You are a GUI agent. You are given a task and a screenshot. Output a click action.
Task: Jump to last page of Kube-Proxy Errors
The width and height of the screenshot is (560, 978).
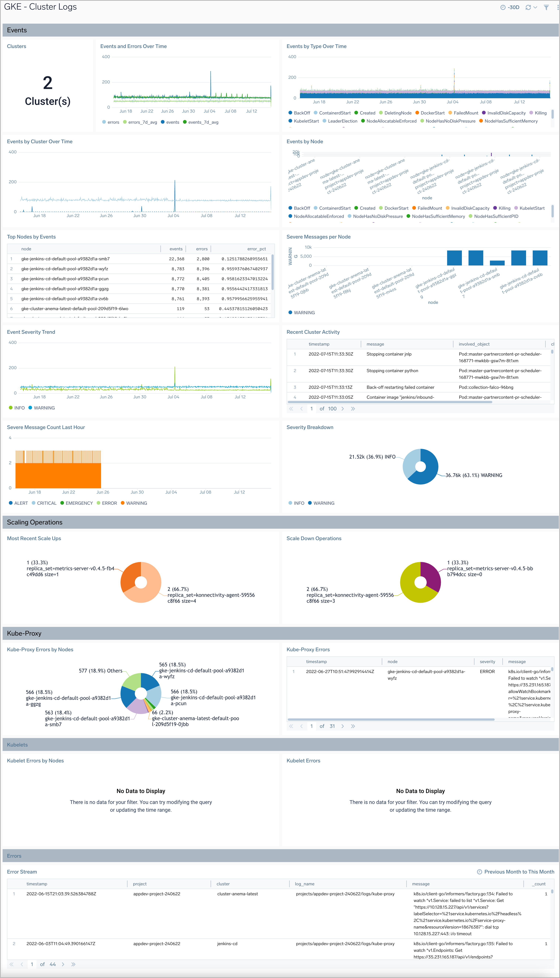click(x=353, y=726)
